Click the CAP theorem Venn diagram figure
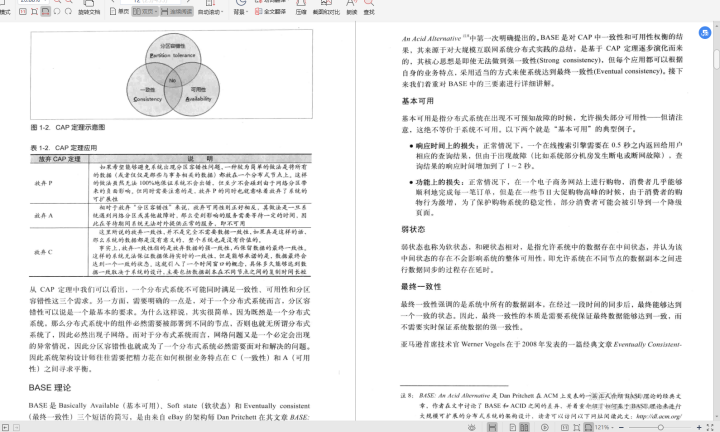This screenshot has width=720, height=432. point(171,74)
